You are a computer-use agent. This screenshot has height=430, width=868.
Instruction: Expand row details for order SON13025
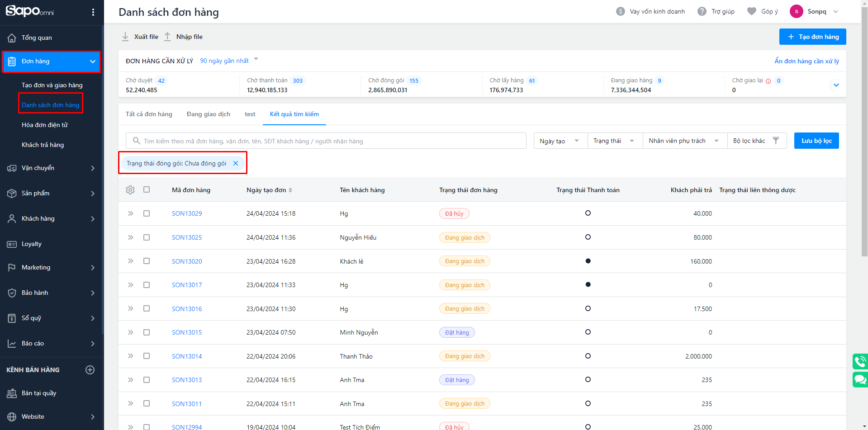[130, 237]
